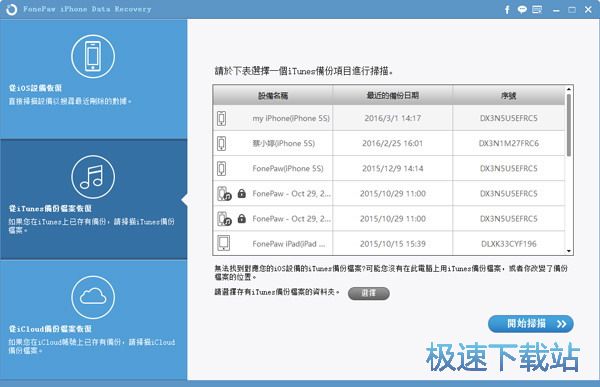Screen dimensions: 600x387
Task: Select the iOS device phone circle icon
Action: pyautogui.click(x=93, y=56)
